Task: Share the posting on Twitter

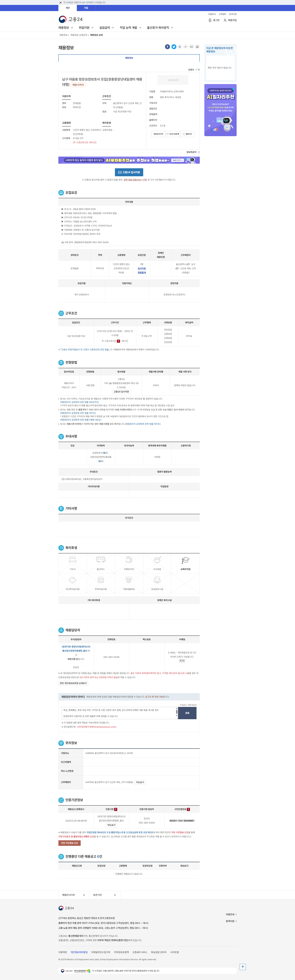Action: (174, 47)
